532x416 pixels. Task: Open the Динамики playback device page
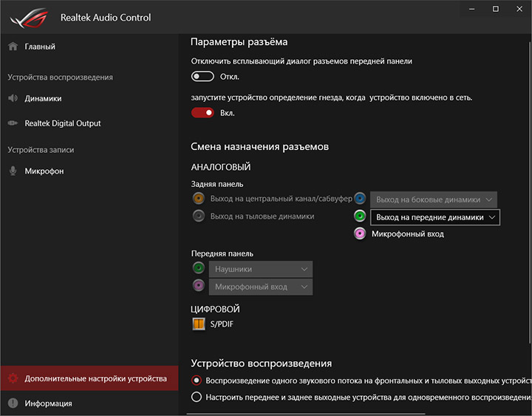click(x=43, y=98)
